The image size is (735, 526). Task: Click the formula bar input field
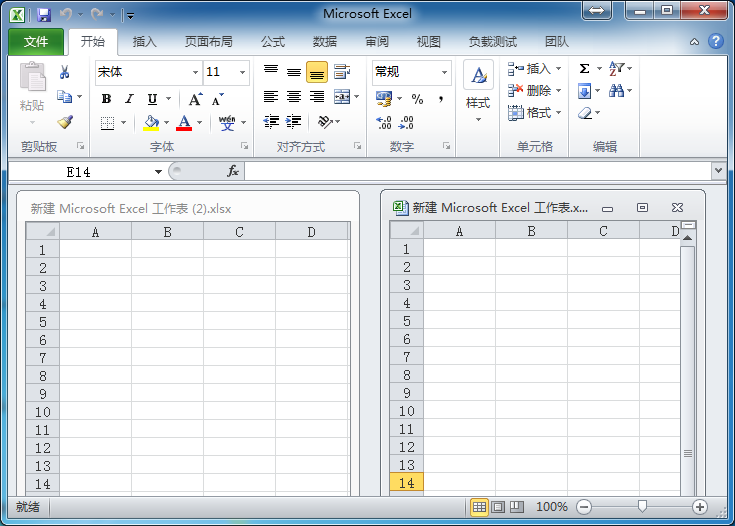pos(478,171)
